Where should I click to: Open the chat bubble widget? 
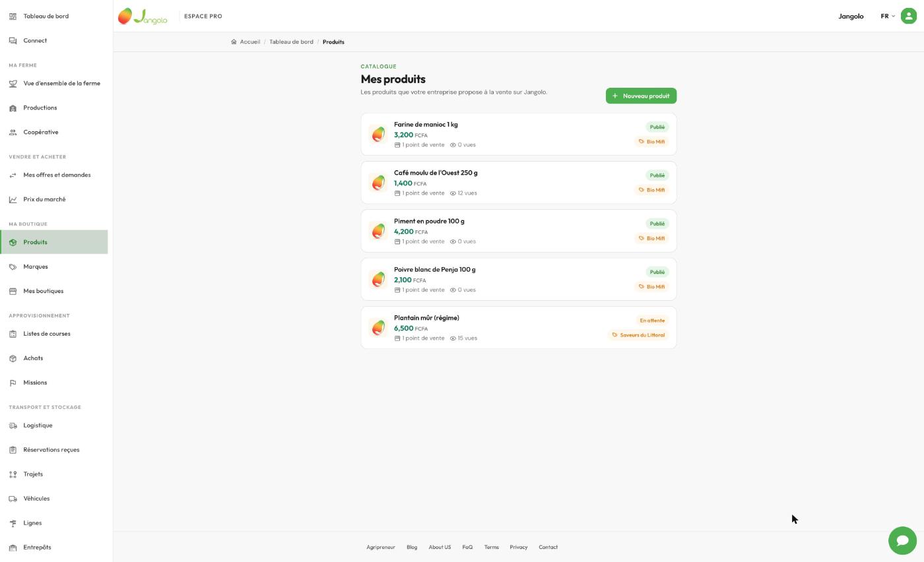902,541
